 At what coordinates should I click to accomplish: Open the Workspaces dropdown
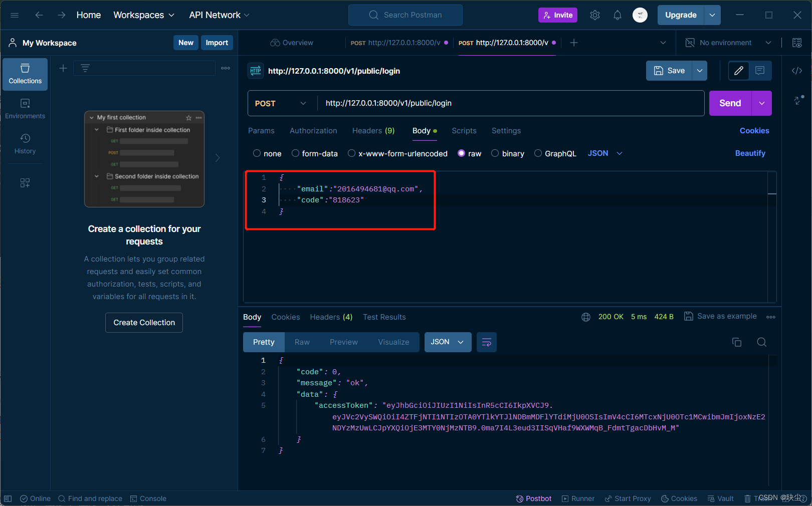coord(144,15)
